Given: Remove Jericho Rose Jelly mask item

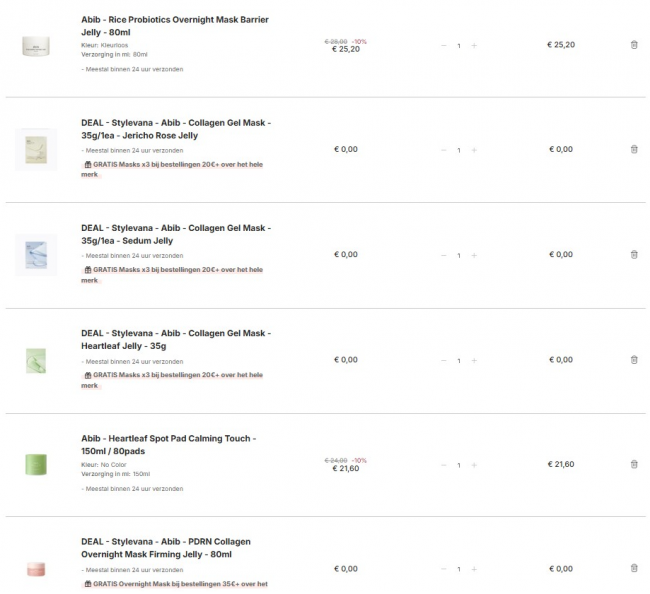Looking at the screenshot, I should 634,149.
